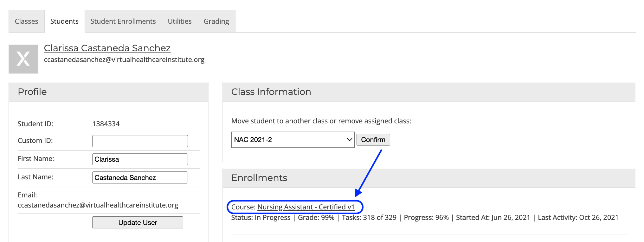This screenshot has width=644, height=242.
Task: Click the dropdown arrow of class selector
Action: (x=349, y=140)
